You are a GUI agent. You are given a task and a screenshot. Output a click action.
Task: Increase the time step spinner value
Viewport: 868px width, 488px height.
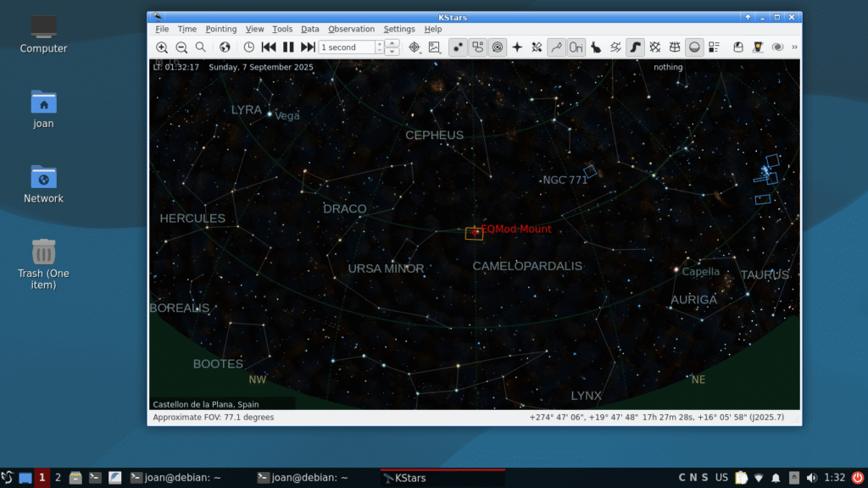[x=392, y=43]
